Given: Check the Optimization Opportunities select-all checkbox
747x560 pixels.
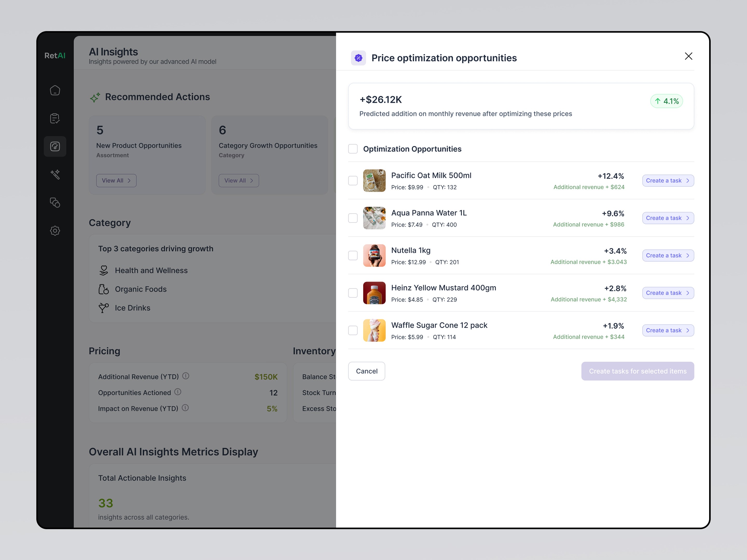Looking at the screenshot, I should [352, 149].
